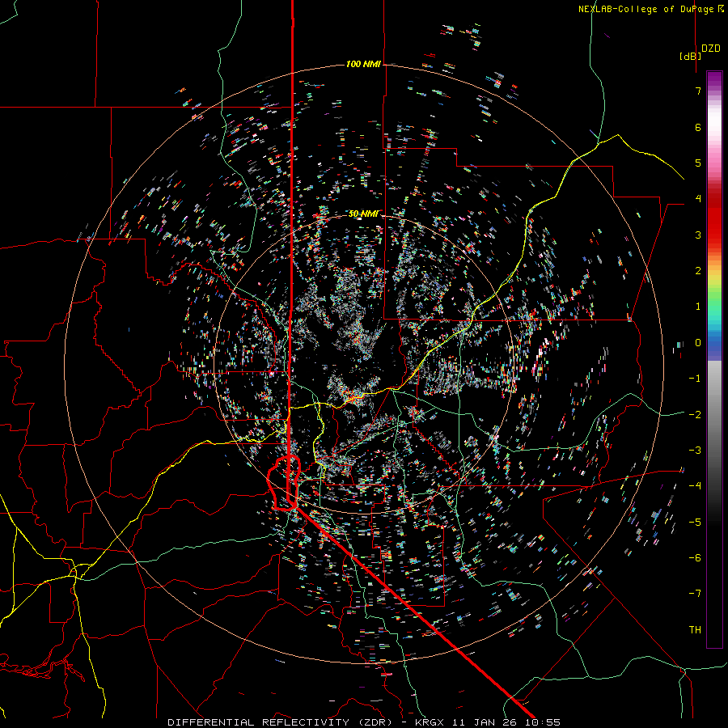Click the -7 dB tick label on the scale
Image resolution: width=728 pixels, height=728 pixels.
[x=695, y=594]
